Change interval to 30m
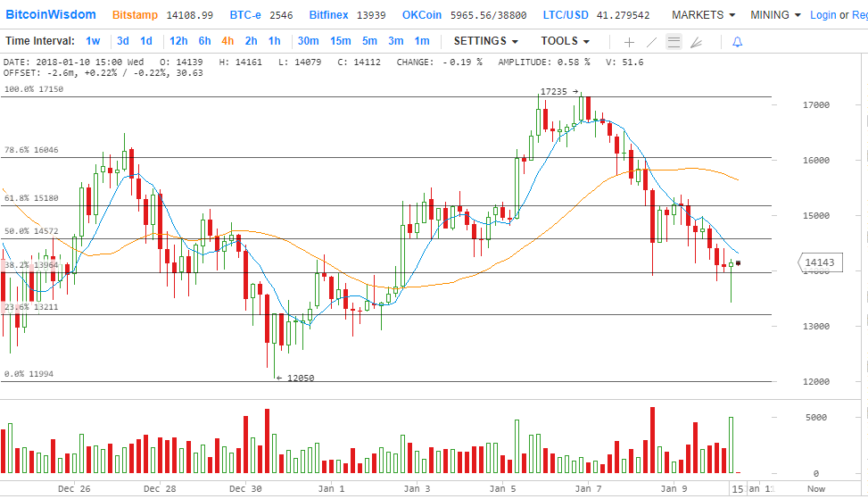 click(x=308, y=41)
